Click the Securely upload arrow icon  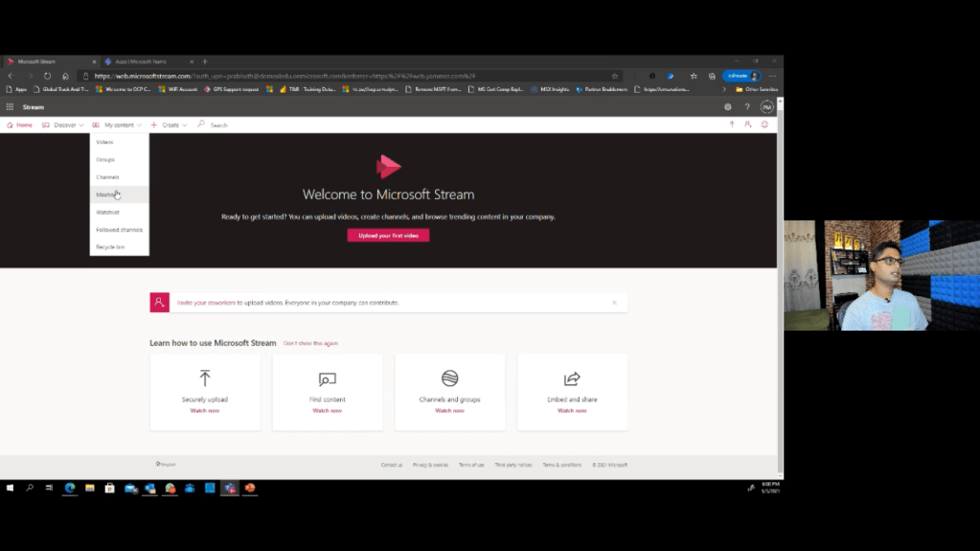coord(205,379)
